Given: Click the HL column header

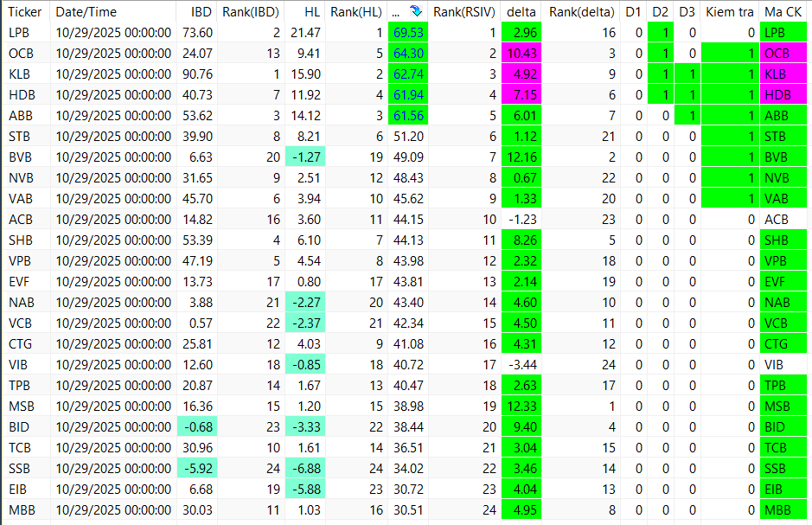Looking at the screenshot, I should 312,11.
